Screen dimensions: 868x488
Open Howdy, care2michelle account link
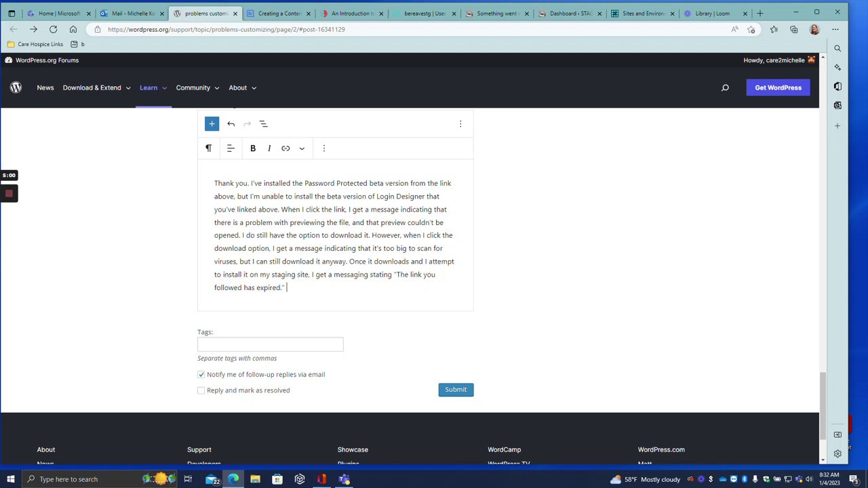coord(779,60)
